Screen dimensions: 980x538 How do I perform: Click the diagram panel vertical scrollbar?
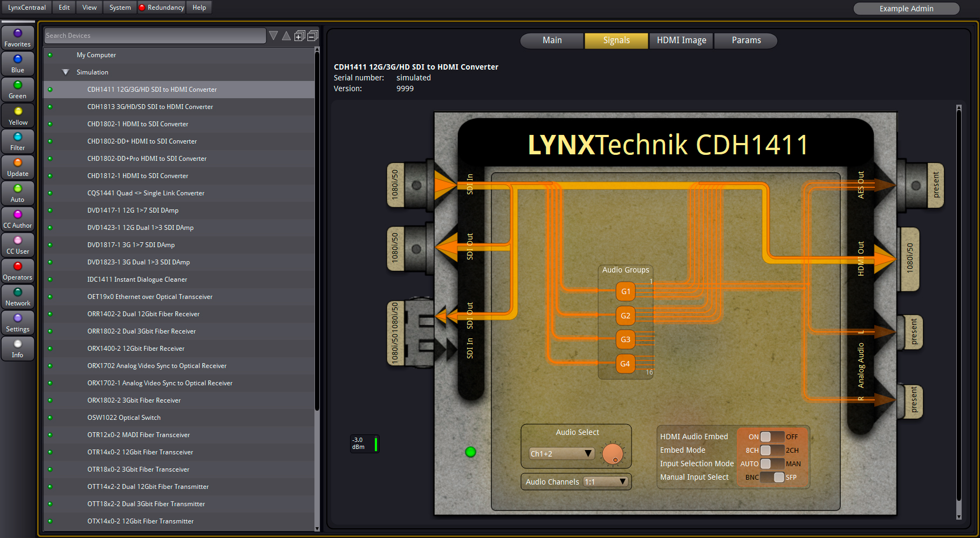[958, 305]
